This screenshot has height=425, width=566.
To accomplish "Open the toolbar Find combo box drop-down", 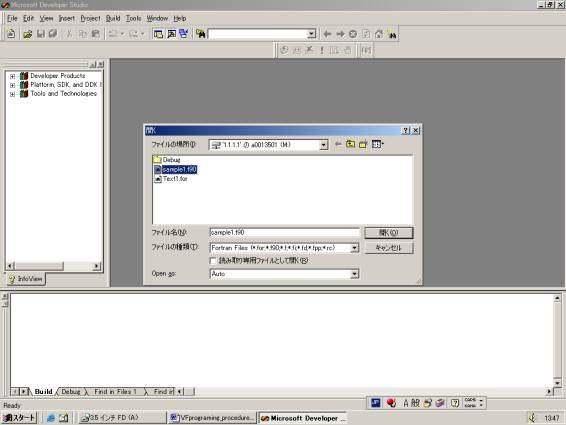I will click(x=312, y=34).
